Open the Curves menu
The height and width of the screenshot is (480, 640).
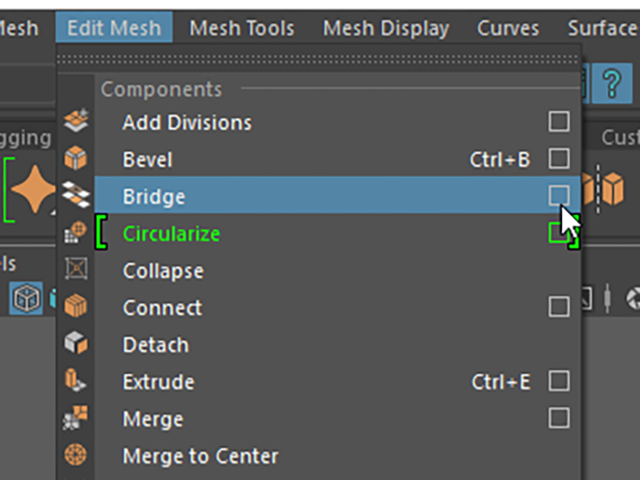508,28
